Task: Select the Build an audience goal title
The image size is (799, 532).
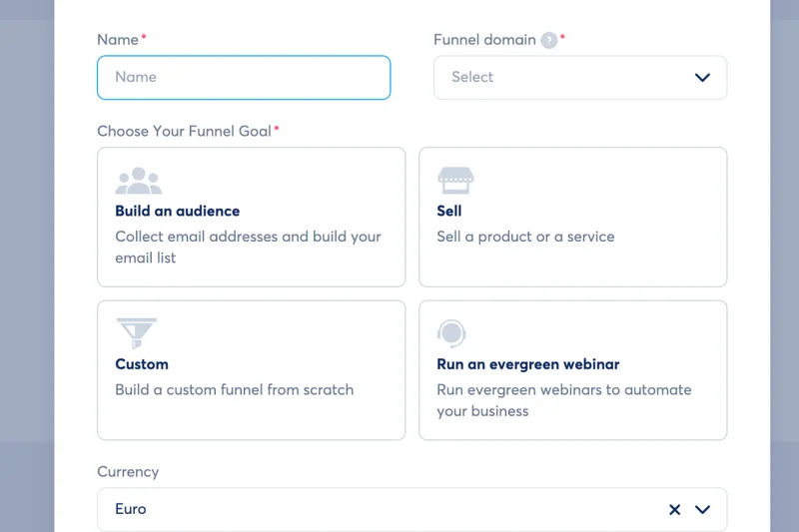Action: [x=177, y=211]
